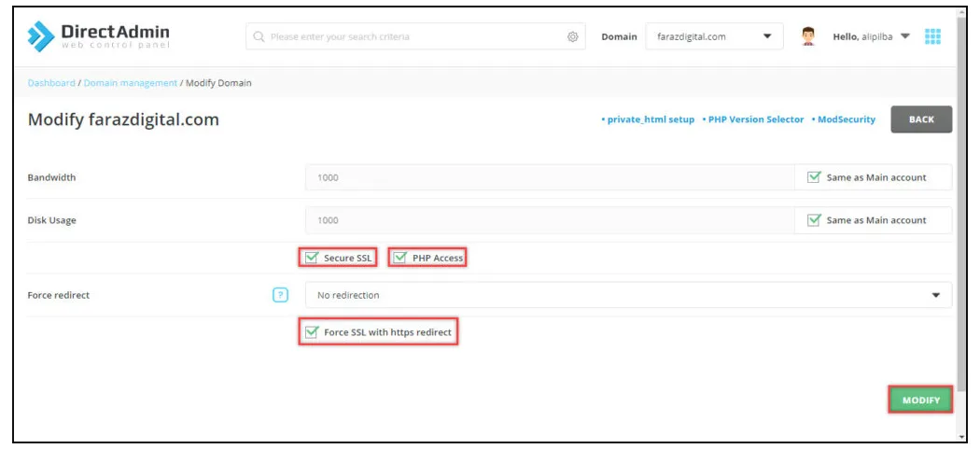Open Force redirect help question icon
Image resolution: width=980 pixels, height=449 pixels.
281,295
